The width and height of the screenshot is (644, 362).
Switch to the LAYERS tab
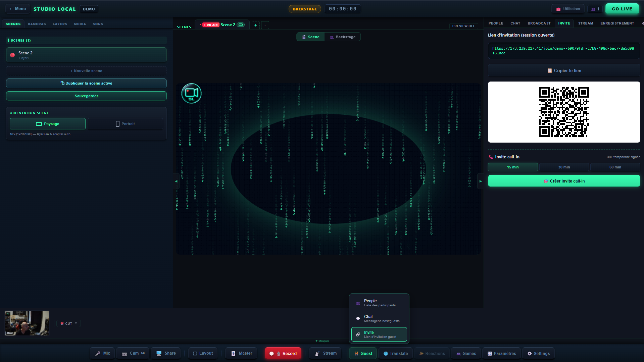pos(60,24)
